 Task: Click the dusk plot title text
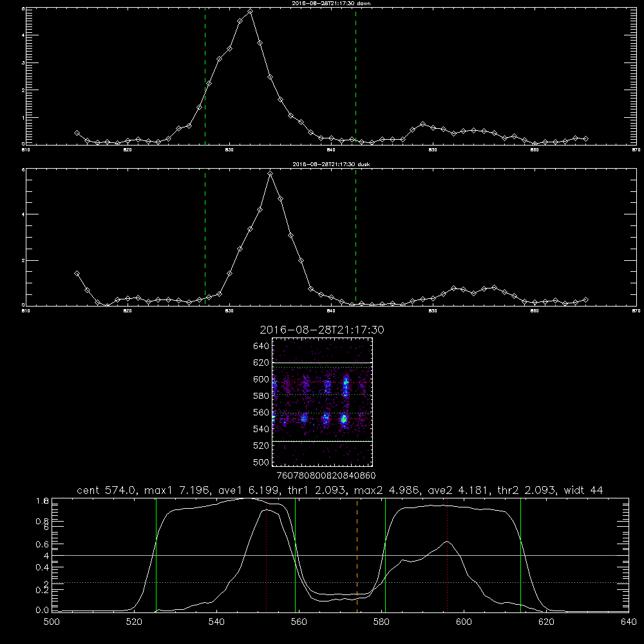tap(331, 164)
